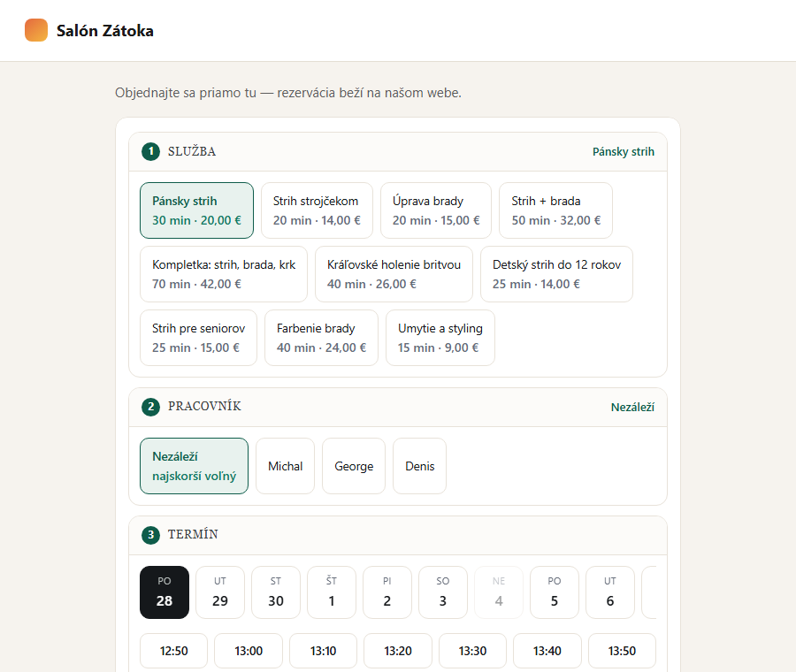Choose Tuesday the 29th date
Screen dimensions: 796x672
point(220,592)
